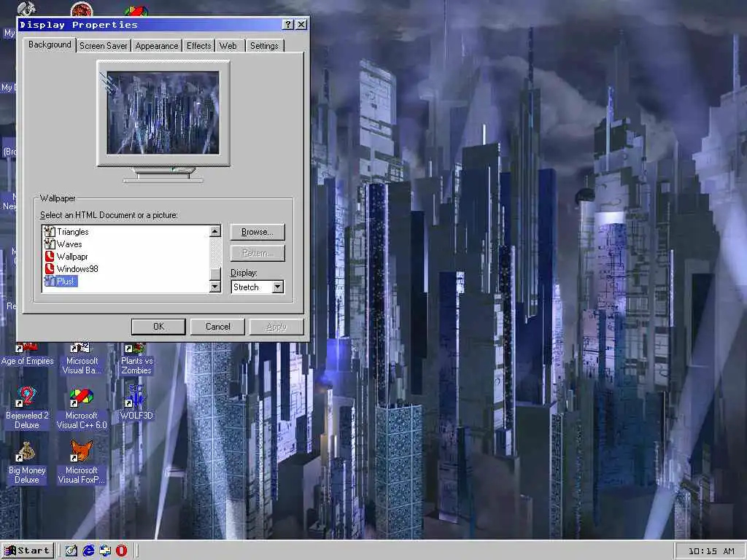
Task: Select Plus! in the wallpaper list
Action: [x=66, y=281]
